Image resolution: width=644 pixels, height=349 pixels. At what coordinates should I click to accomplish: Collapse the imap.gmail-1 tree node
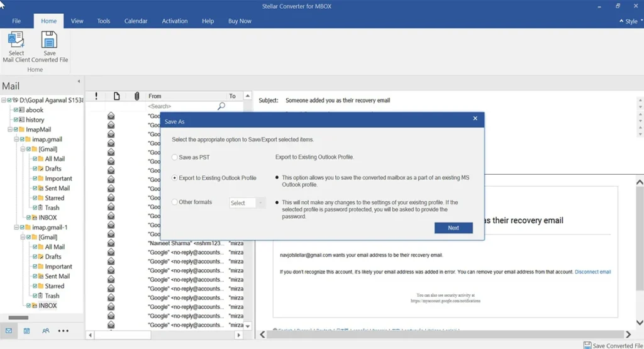click(x=16, y=227)
